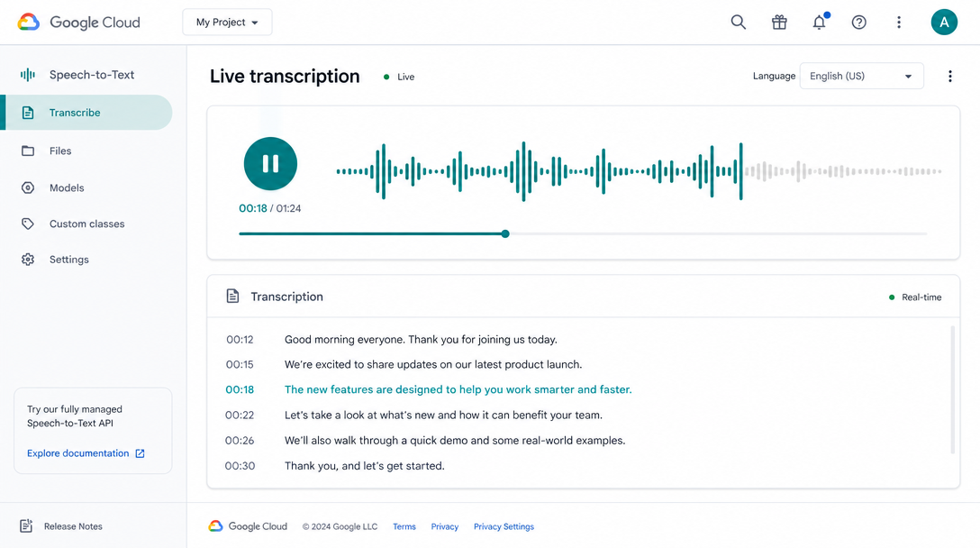The width and height of the screenshot is (980, 548).
Task: Open search with the magnifier icon
Action: click(738, 23)
